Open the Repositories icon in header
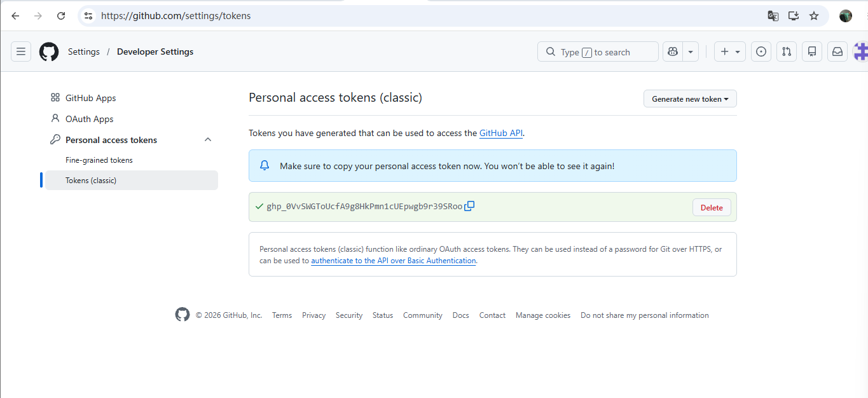The image size is (868, 398). point(812,51)
